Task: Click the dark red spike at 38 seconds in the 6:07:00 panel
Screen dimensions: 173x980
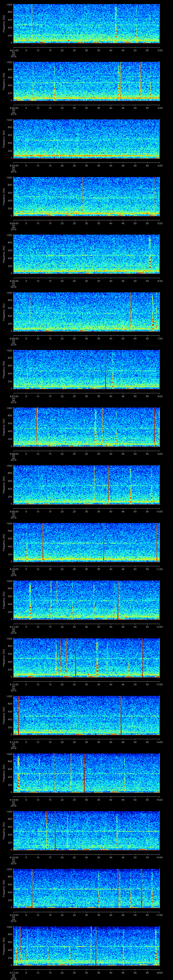Action: pyautogui.click(x=105, y=369)
